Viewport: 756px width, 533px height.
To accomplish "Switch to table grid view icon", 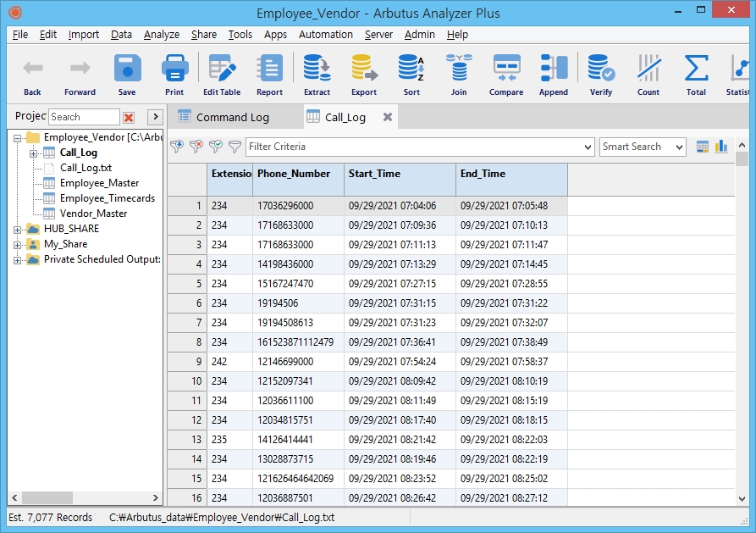I will 703,147.
